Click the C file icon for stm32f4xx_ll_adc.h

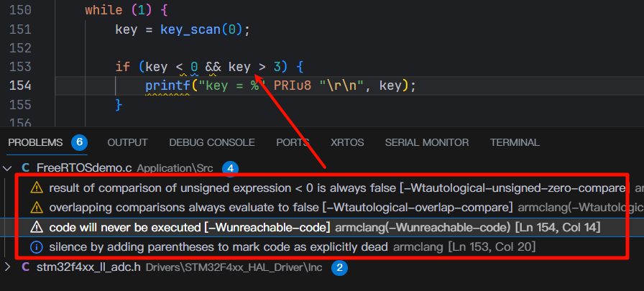(25, 268)
